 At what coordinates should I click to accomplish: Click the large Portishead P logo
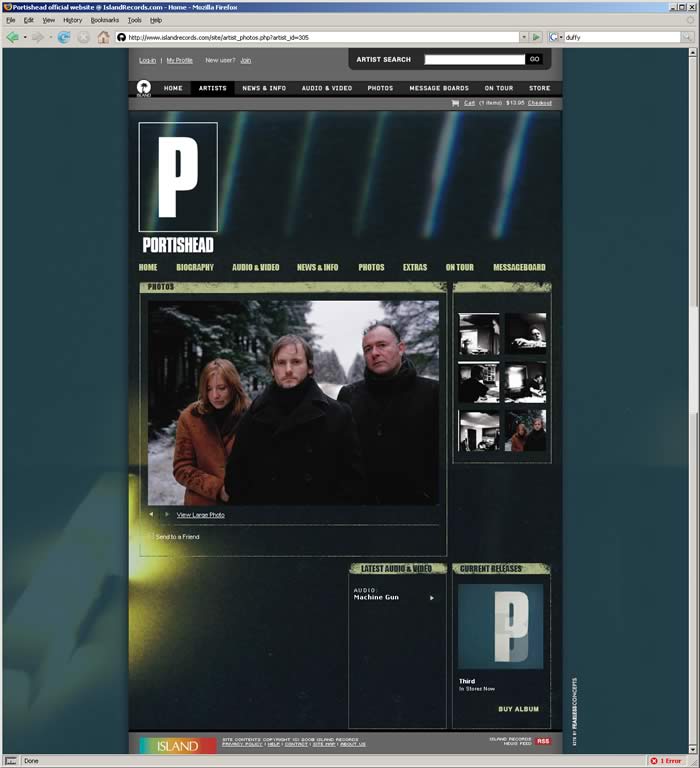178,177
